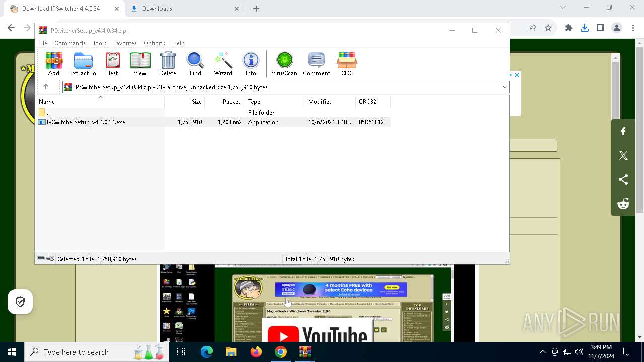644x362 pixels.
Task: Open the Comment tool
Action: (x=316, y=64)
